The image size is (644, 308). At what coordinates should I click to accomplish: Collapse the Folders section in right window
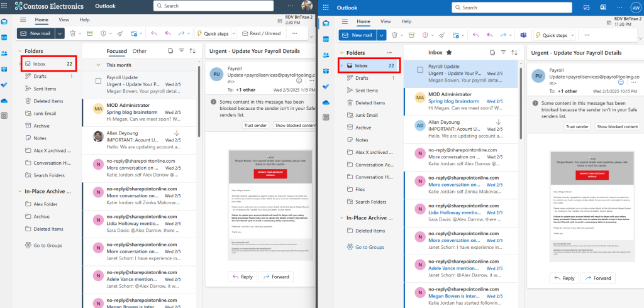341,53
